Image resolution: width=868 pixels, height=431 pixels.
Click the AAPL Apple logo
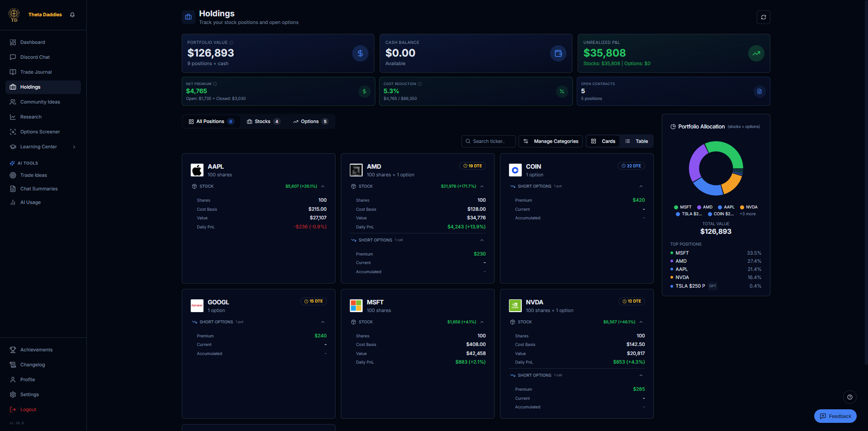coord(197,170)
